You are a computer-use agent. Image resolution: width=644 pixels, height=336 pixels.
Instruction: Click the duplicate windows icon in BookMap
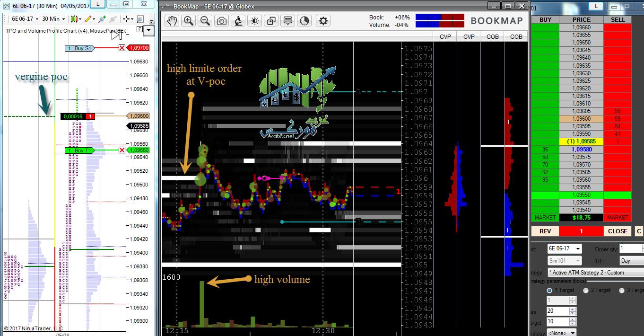pos(271,21)
